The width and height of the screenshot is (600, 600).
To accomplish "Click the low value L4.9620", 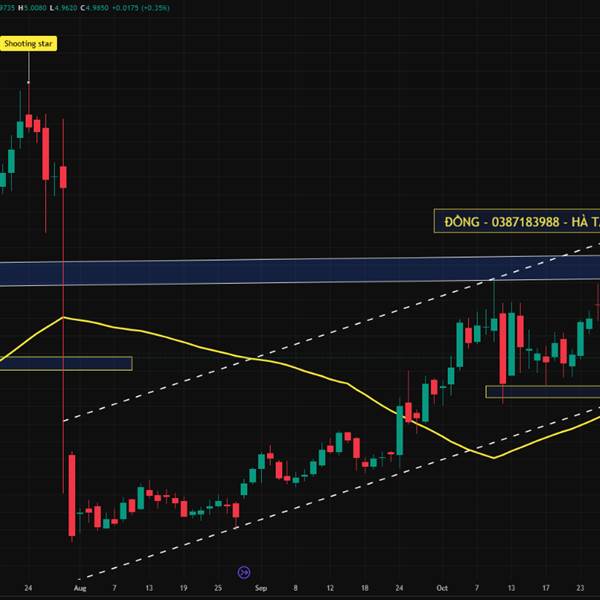I will (64, 8).
